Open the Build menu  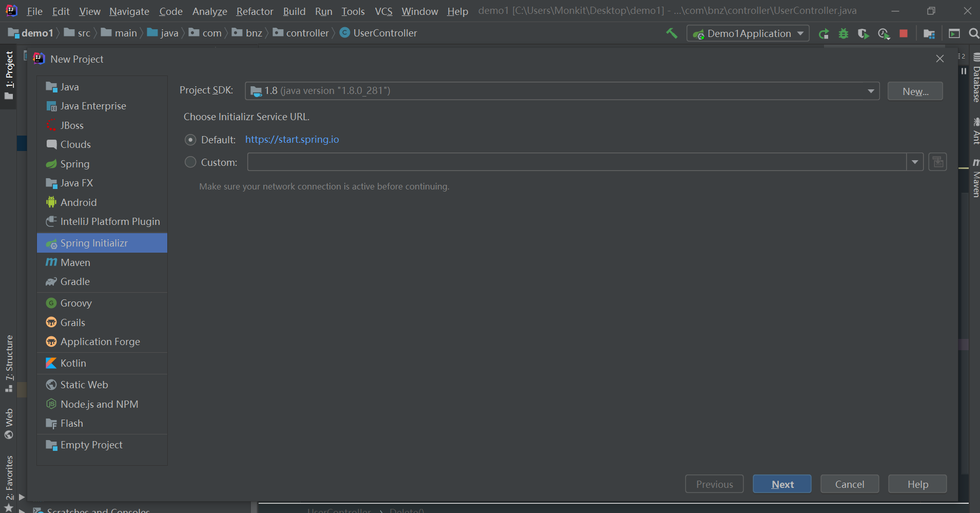[x=294, y=11]
